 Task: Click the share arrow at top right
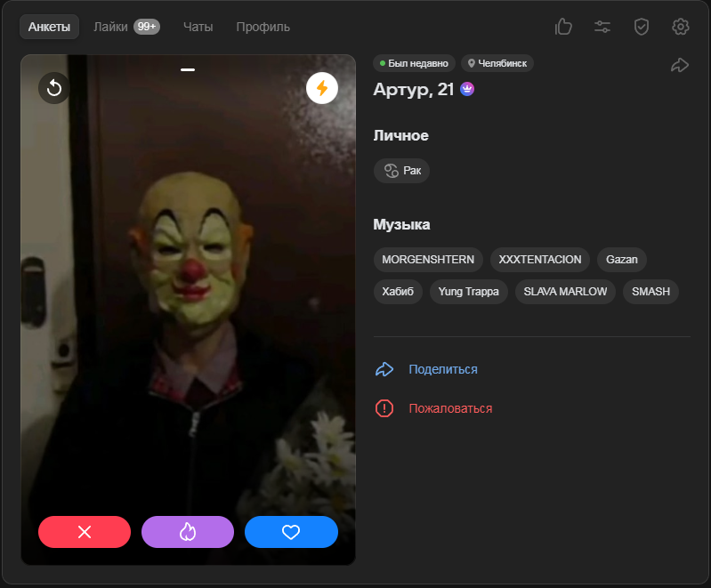pyautogui.click(x=680, y=65)
